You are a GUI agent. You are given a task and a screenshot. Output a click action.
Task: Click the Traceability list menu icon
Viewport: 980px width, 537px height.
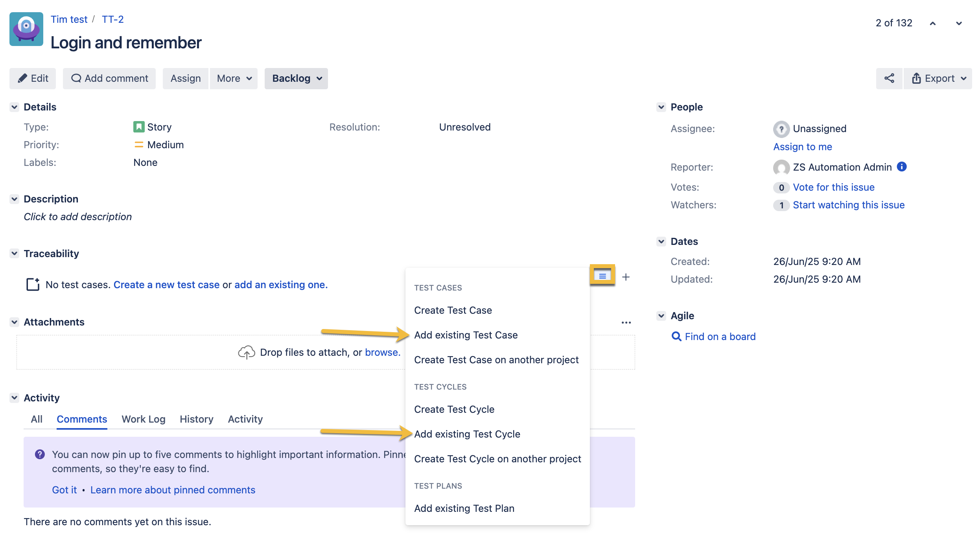(602, 276)
